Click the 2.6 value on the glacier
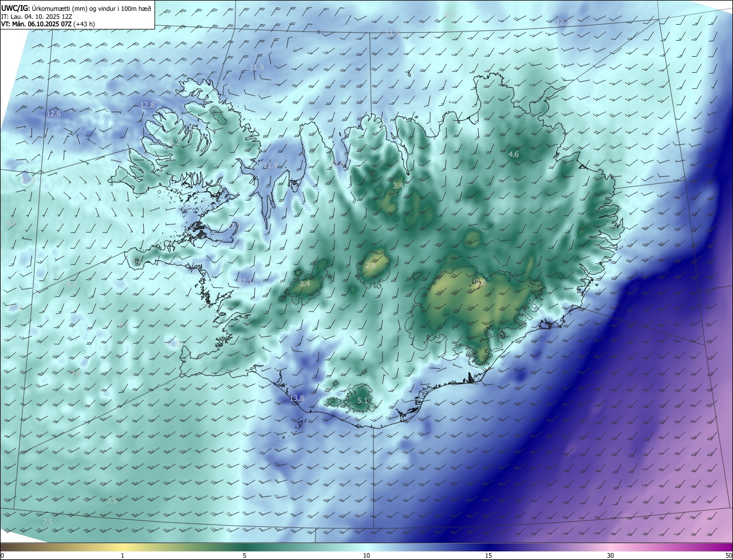This screenshot has height=560, width=733. (x=371, y=266)
